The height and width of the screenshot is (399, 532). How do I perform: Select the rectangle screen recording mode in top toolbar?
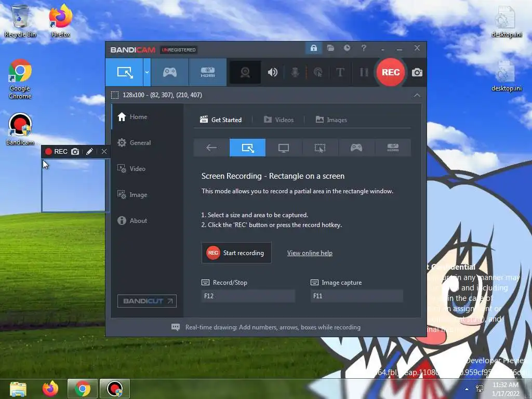(124, 72)
